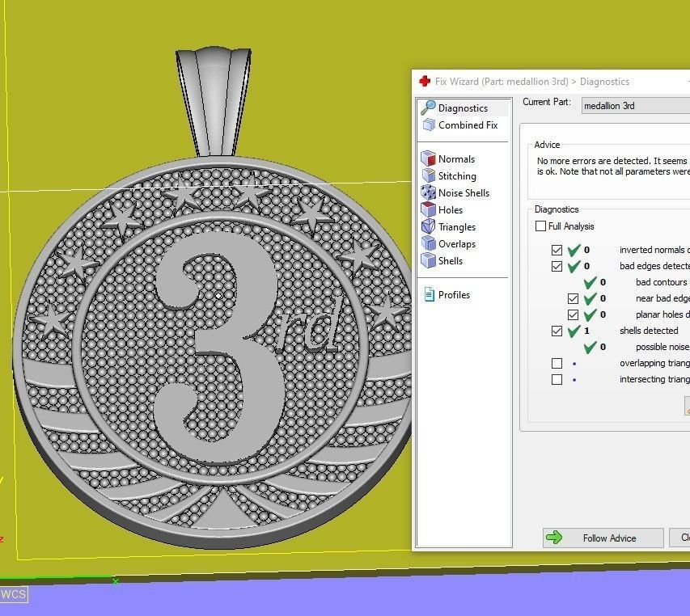Select the Stitching fix step
Image resolution: width=690 pixels, height=616 pixels.
457,176
